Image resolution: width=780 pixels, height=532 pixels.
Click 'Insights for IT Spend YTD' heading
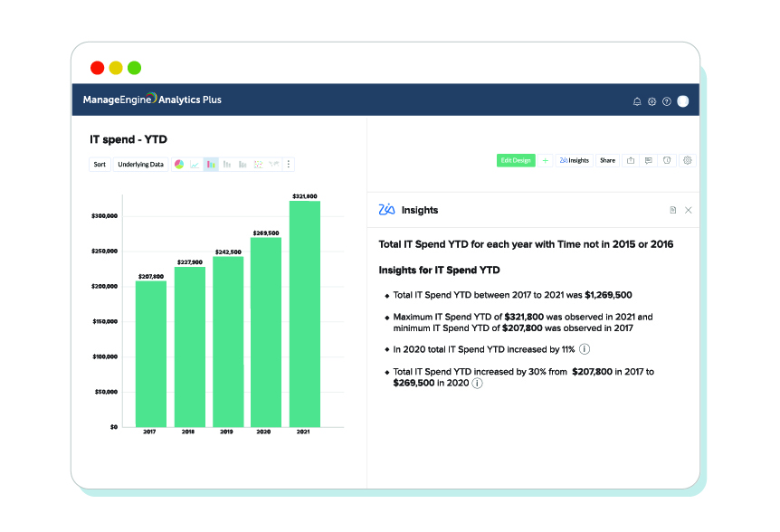[439, 270]
